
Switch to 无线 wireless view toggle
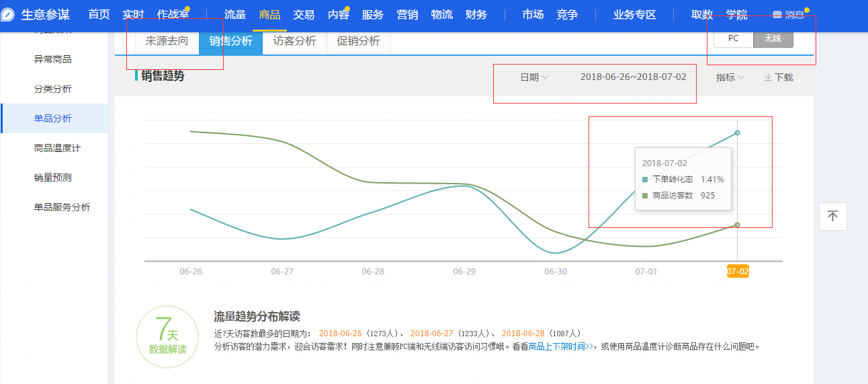[773, 38]
